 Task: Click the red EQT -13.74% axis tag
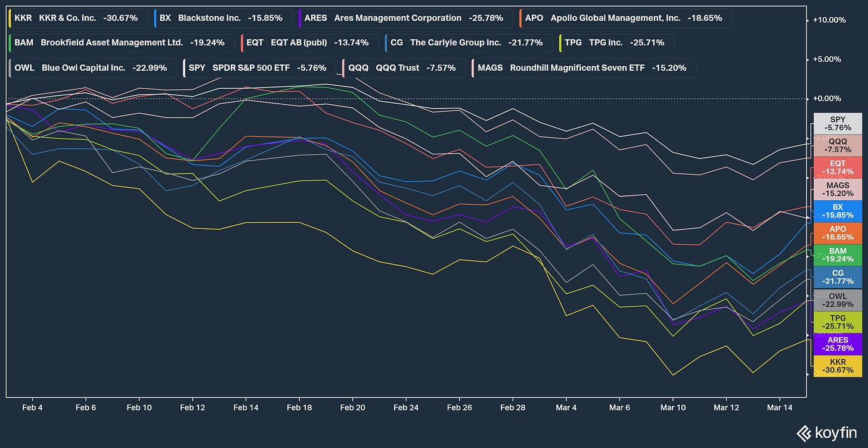tap(838, 167)
